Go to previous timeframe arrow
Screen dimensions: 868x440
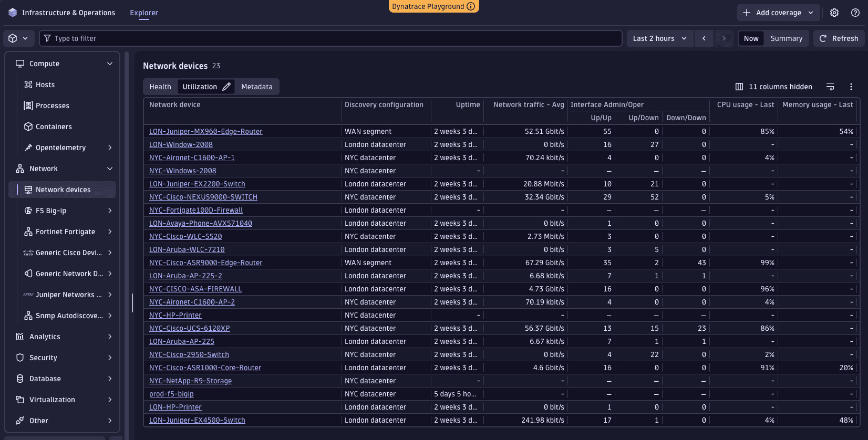704,38
